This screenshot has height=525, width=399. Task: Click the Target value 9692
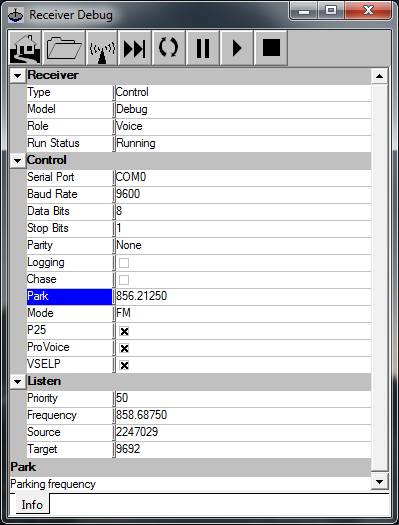128,449
